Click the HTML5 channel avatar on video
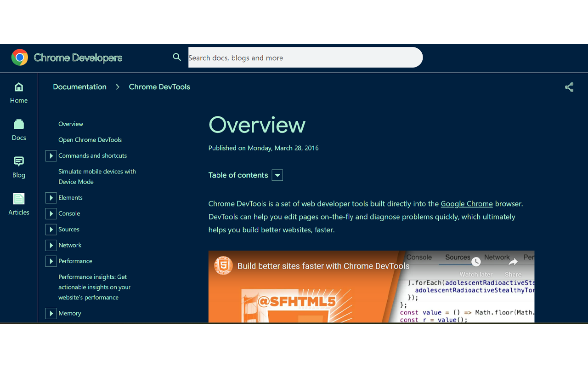The width and height of the screenshot is (588, 368). click(x=224, y=266)
